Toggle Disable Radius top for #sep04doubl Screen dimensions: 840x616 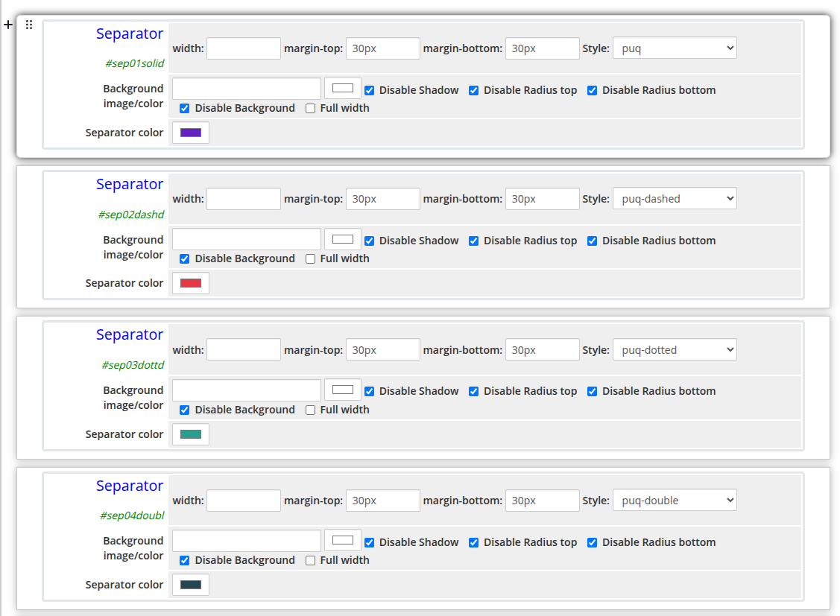pos(474,542)
